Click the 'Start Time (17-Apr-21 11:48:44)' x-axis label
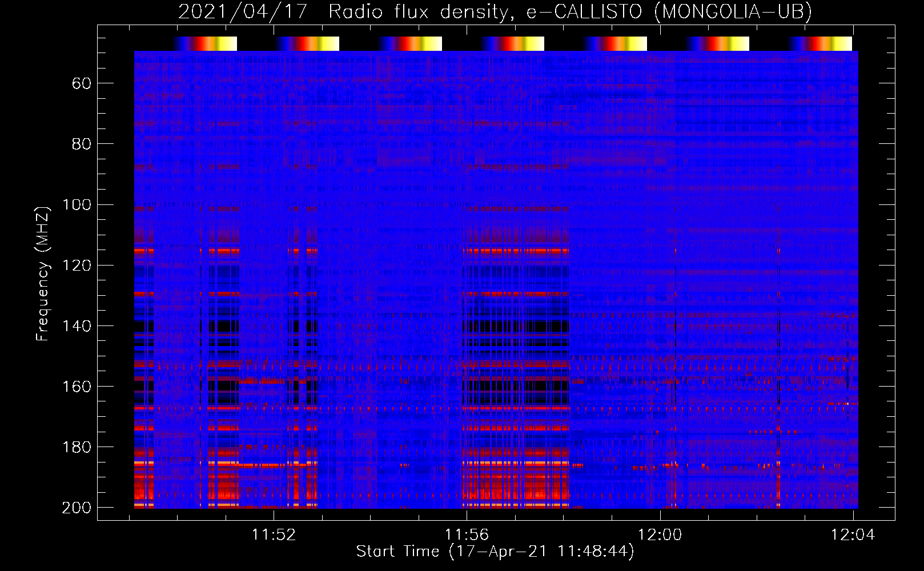924x571 pixels. 495,552
